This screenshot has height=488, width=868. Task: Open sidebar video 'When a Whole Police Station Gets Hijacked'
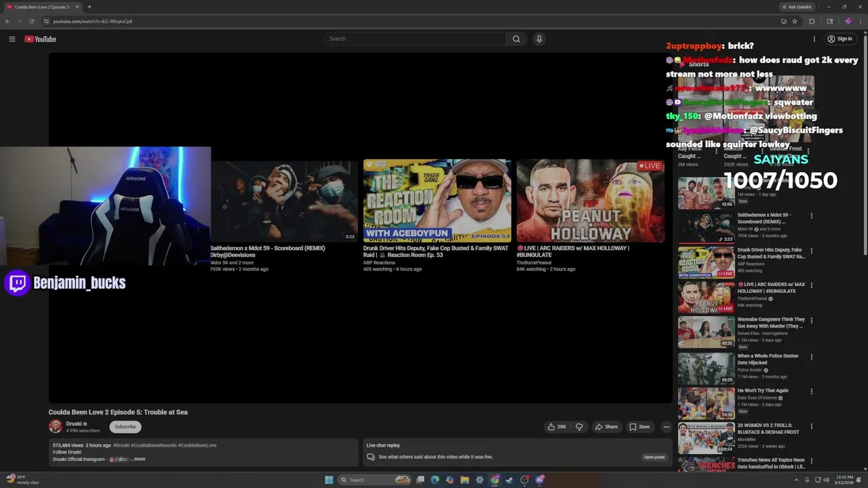coord(768,359)
